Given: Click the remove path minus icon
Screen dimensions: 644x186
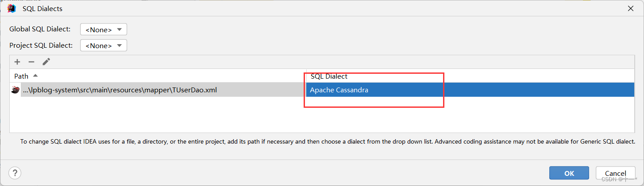Looking at the screenshot, I should click(31, 62).
